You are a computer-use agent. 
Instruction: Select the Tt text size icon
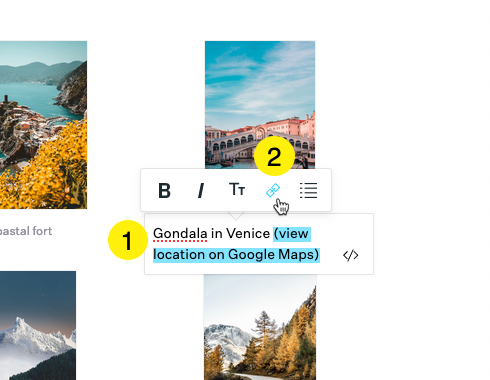237,189
